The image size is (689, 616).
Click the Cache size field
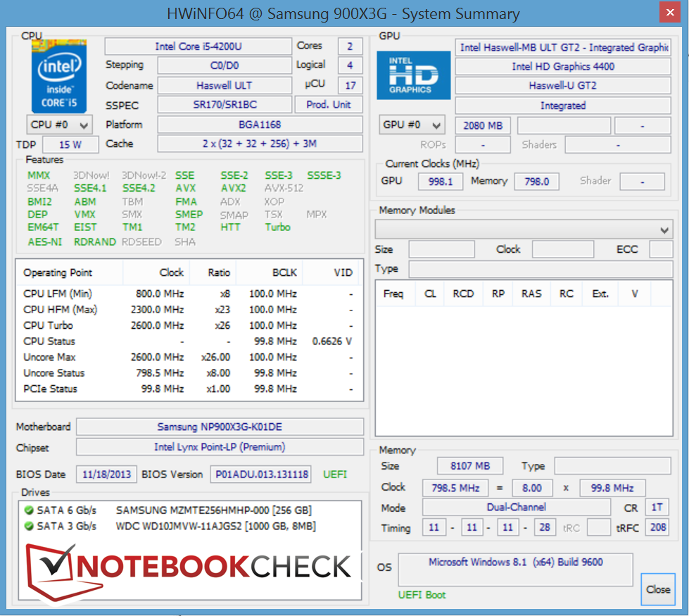260,144
